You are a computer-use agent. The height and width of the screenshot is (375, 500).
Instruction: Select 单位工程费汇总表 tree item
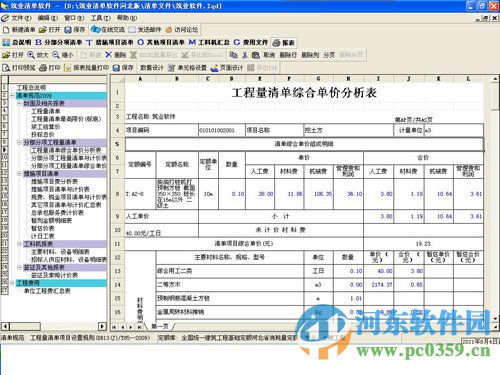(x=47, y=291)
